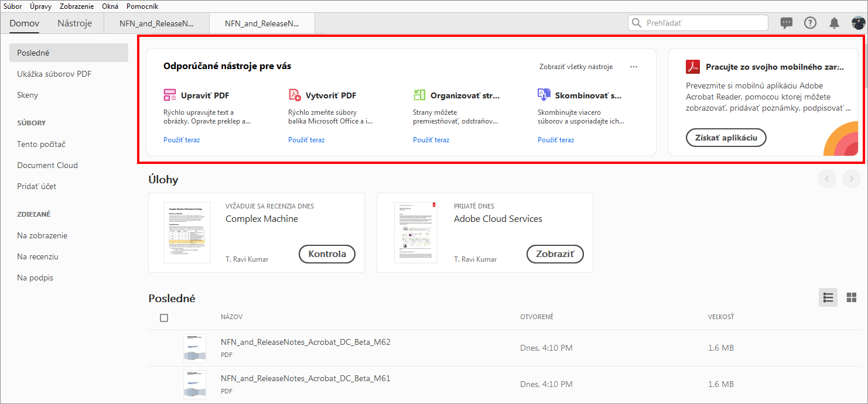The height and width of the screenshot is (404, 868).
Task: Click the Adobe Acrobat mobile app icon
Action: click(x=693, y=67)
